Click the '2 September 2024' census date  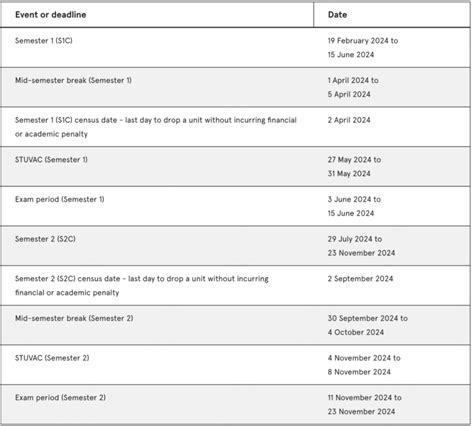(360, 279)
